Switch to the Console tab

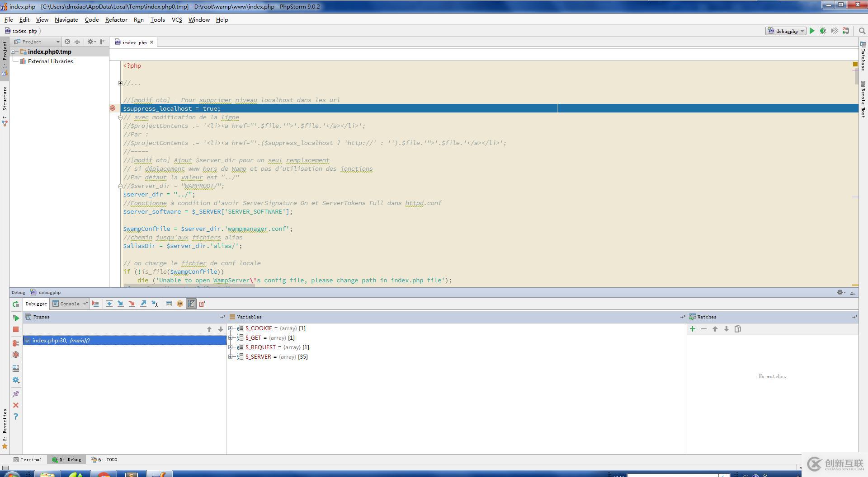(x=67, y=304)
